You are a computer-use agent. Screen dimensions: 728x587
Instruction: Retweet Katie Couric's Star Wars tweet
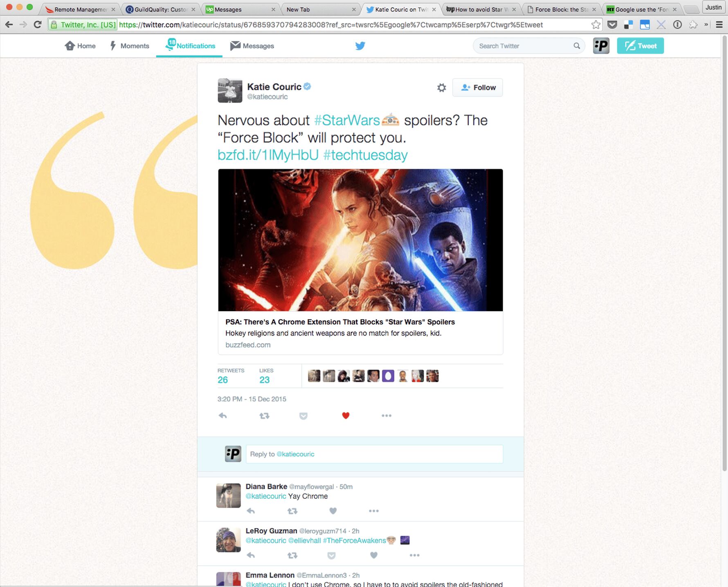[x=264, y=416]
